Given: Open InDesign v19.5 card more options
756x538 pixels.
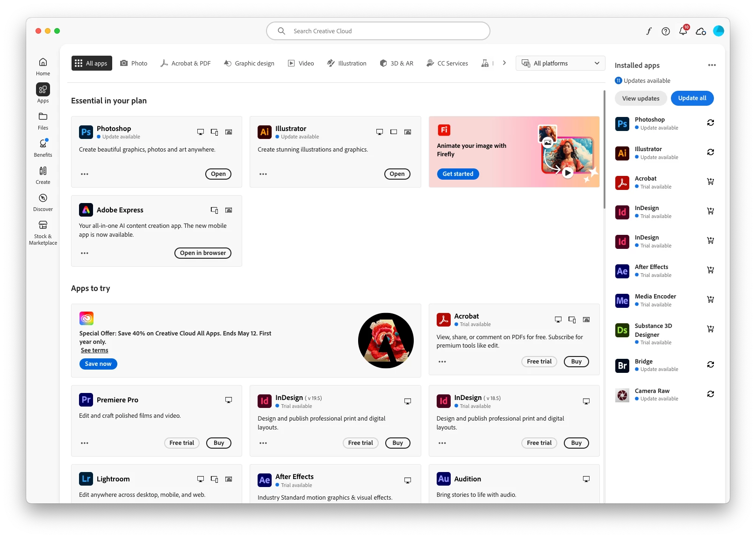Looking at the screenshot, I should [263, 443].
